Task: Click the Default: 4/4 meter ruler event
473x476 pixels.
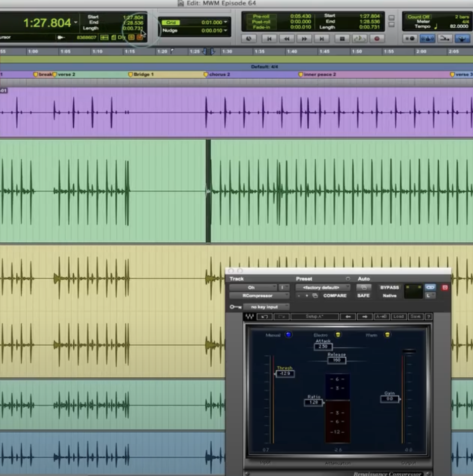Action: (x=264, y=67)
